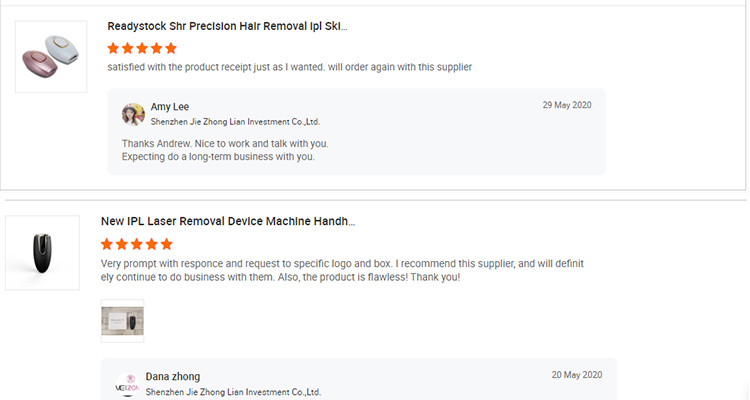Click the Amy Lee name
Image resolution: width=750 pixels, height=400 pixels.
(x=170, y=107)
